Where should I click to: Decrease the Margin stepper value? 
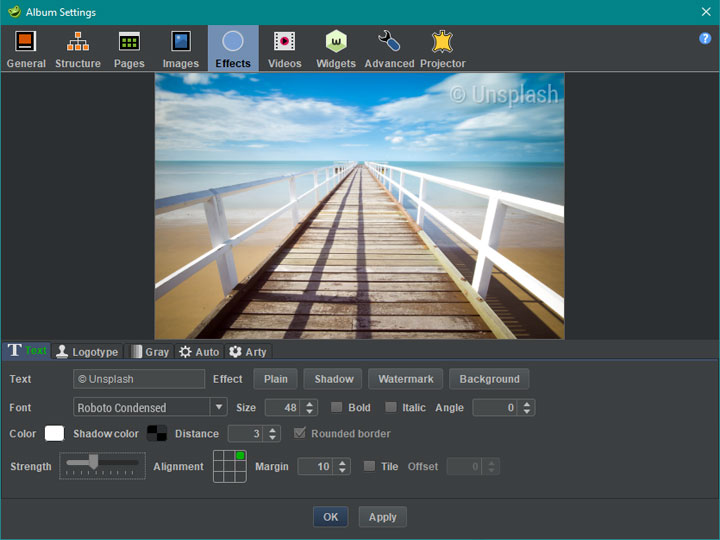[x=342, y=471]
